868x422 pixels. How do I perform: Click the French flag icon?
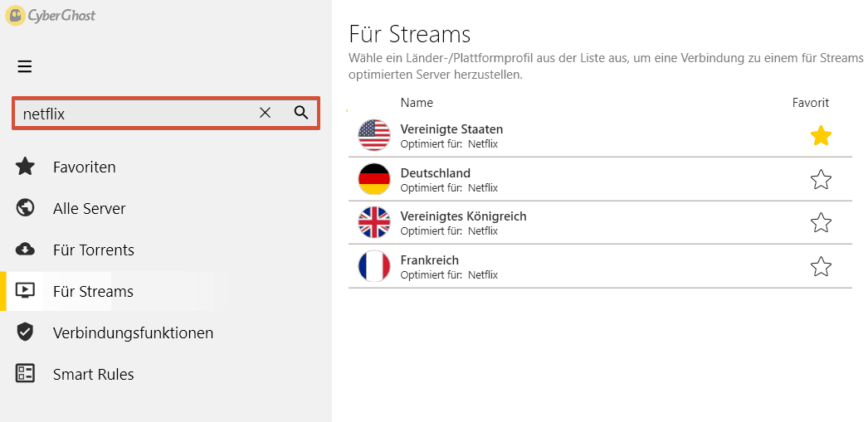[374, 266]
